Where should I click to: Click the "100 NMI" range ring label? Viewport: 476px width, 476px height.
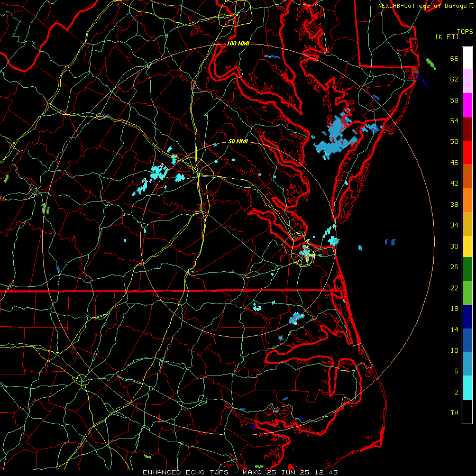coord(238,43)
